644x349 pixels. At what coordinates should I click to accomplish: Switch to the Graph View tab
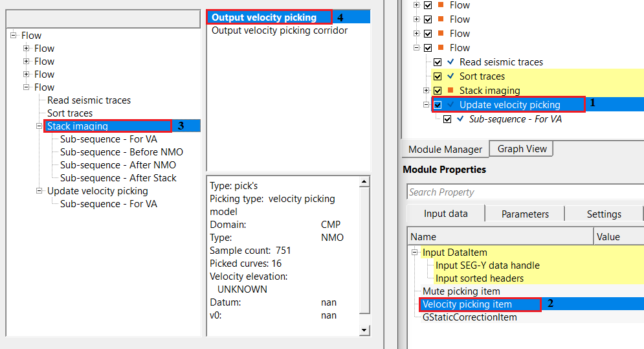pos(522,149)
